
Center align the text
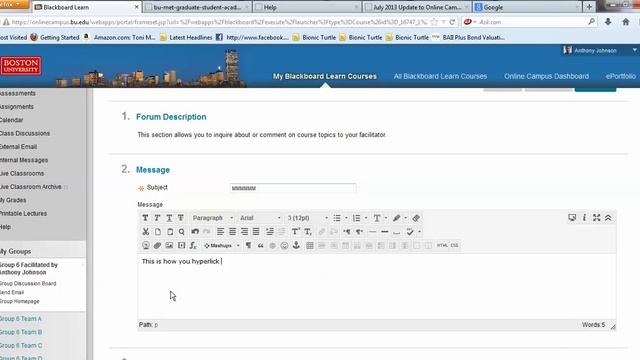[x=232, y=232]
